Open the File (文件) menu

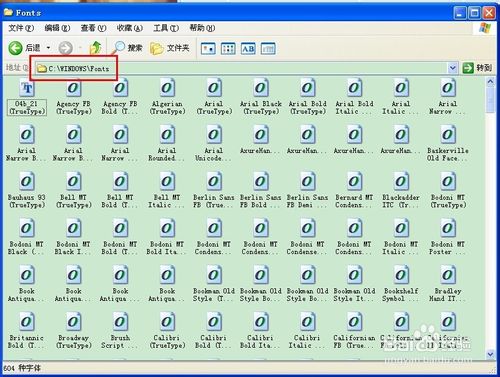(x=21, y=28)
